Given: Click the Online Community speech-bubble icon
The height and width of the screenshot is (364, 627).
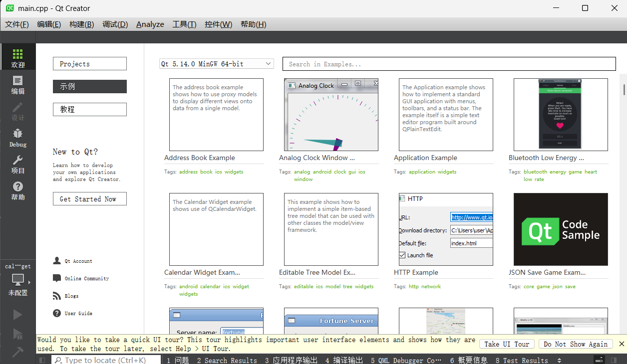Looking at the screenshot, I should click(x=56, y=278).
